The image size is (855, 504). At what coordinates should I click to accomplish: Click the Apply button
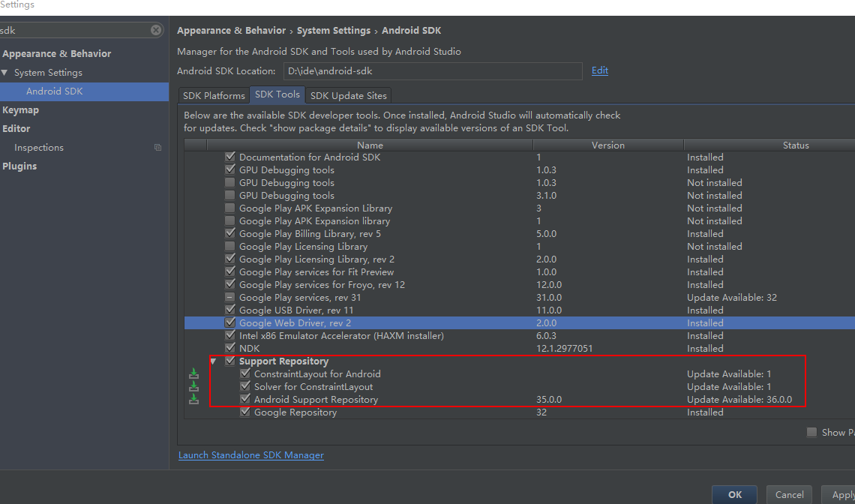[838, 495]
